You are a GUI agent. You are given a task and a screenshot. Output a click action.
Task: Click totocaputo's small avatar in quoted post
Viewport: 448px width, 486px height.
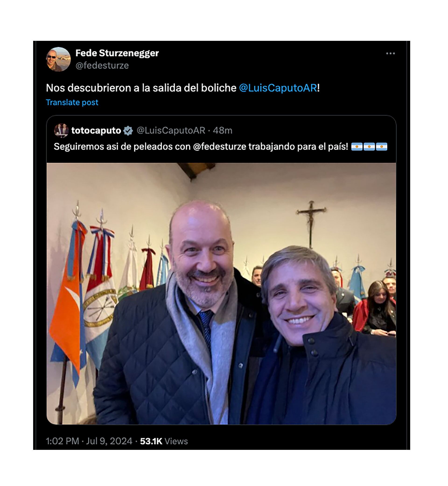pos(61,130)
